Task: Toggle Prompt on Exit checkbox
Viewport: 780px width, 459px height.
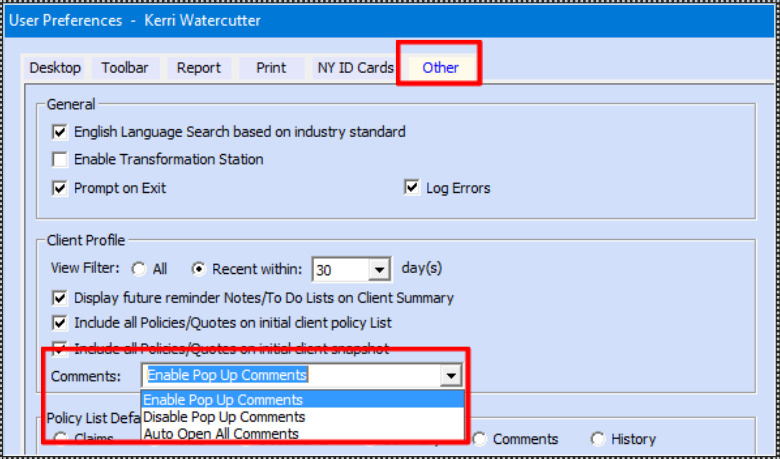Action: [60, 188]
